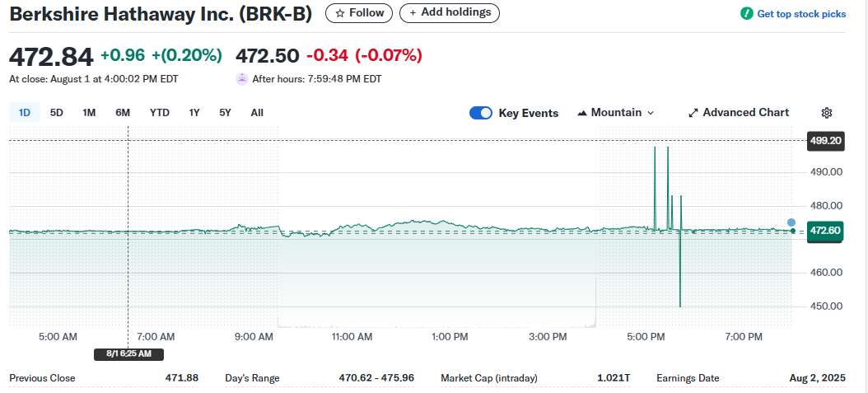The height and width of the screenshot is (393, 868).
Task: Switch chart to 5D range
Action: coord(57,113)
